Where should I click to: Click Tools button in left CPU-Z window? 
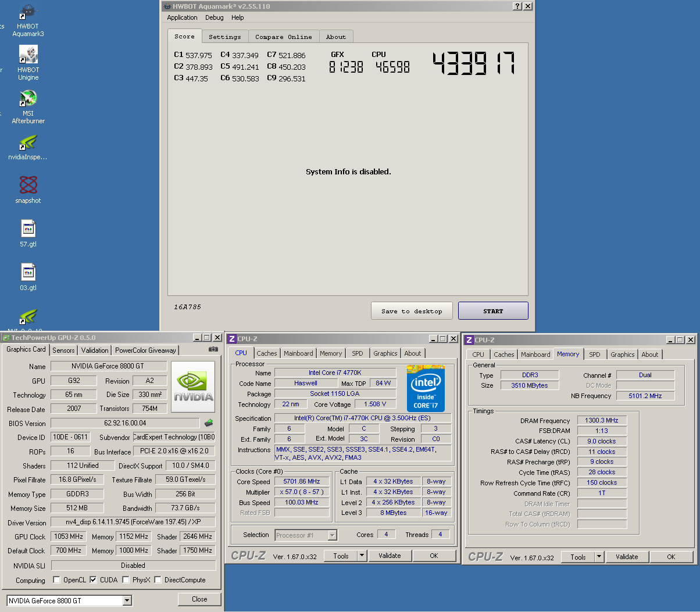[341, 556]
